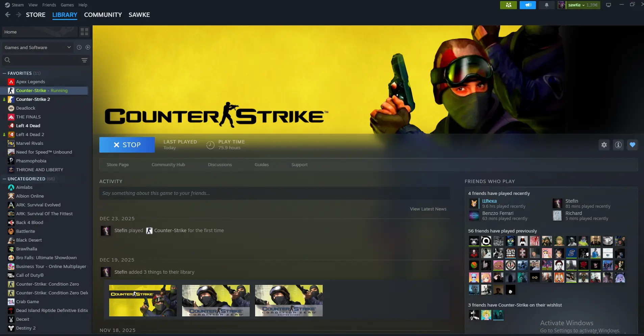The image size is (644, 336).
Task: Select Counter-Strike 2 in favorites
Action: coord(33,99)
